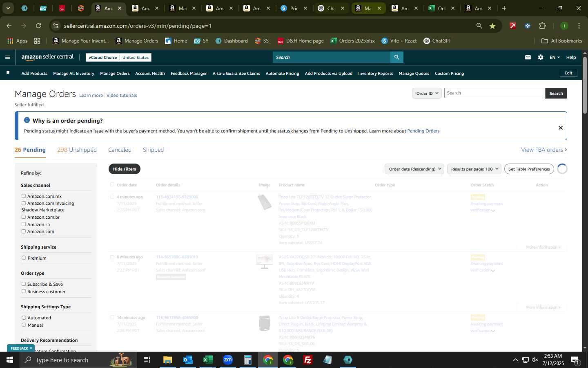Open Seller Central settings gear
The height and width of the screenshot is (368, 588).
click(541, 57)
